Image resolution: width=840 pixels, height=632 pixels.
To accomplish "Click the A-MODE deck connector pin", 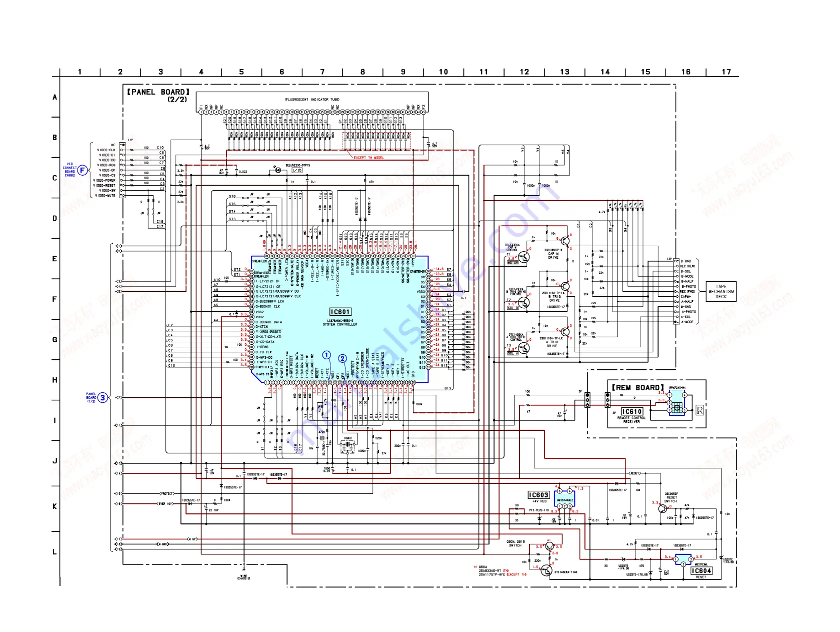I will click(687, 322).
